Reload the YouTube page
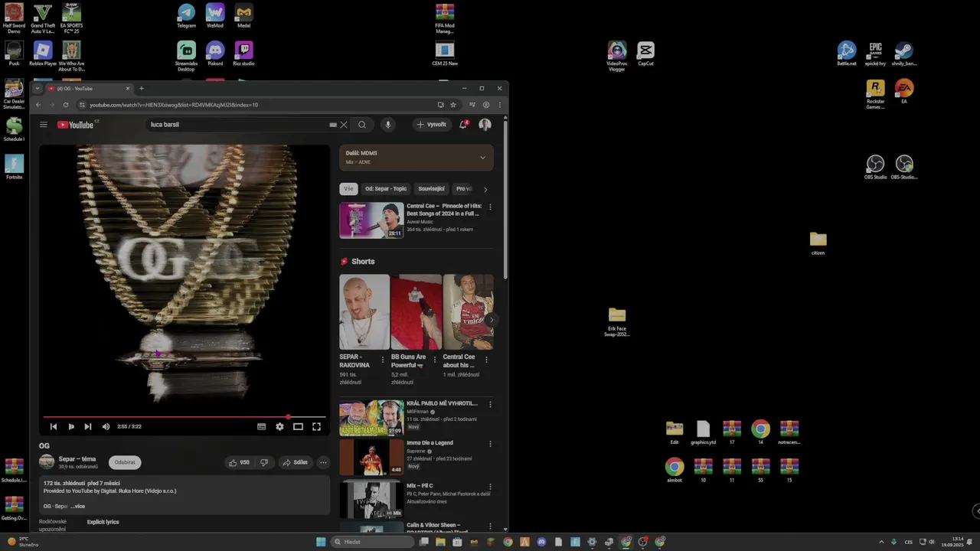This screenshot has height=551, width=980. click(x=66, y=105)
